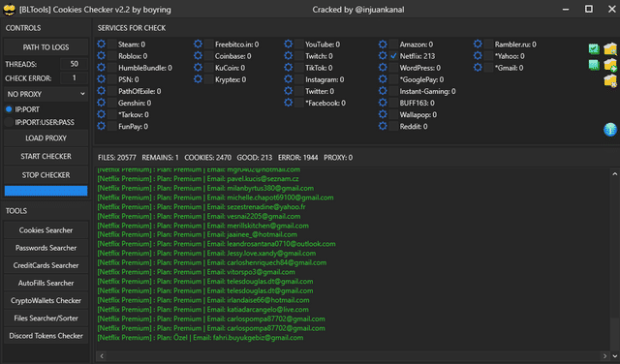Click the 'COOKIES: 2470' status text

207,157
